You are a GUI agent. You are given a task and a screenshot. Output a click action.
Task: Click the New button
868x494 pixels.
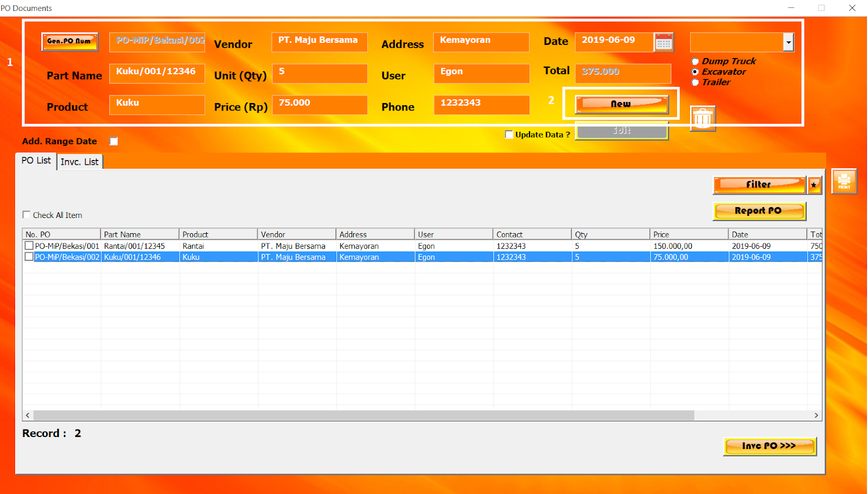(x=621, y=104)
